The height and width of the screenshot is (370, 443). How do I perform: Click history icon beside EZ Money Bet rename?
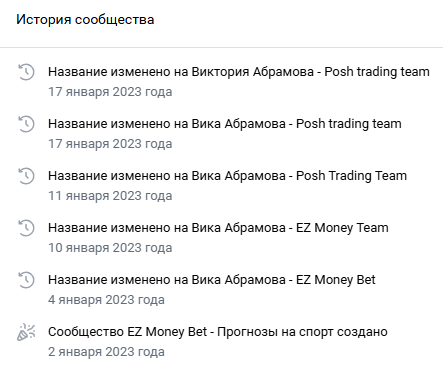26,280
